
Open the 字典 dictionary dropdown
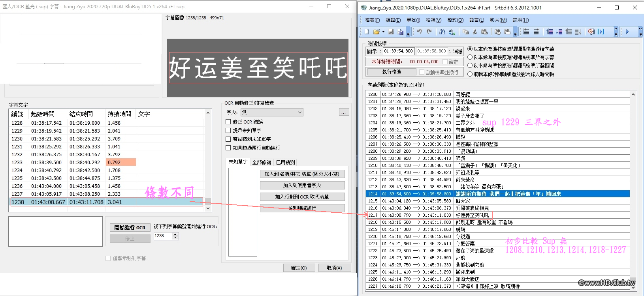pyautogui.click(x=272, y=112)
